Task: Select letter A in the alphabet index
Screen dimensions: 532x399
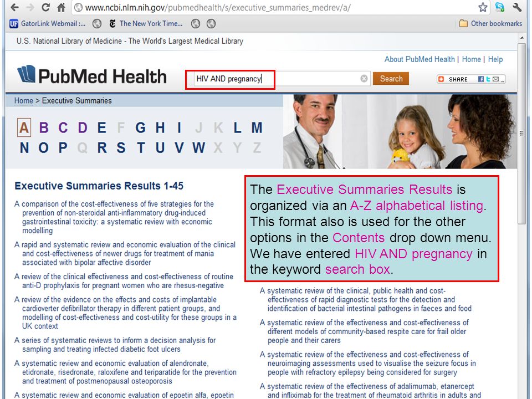Action: 24,127
